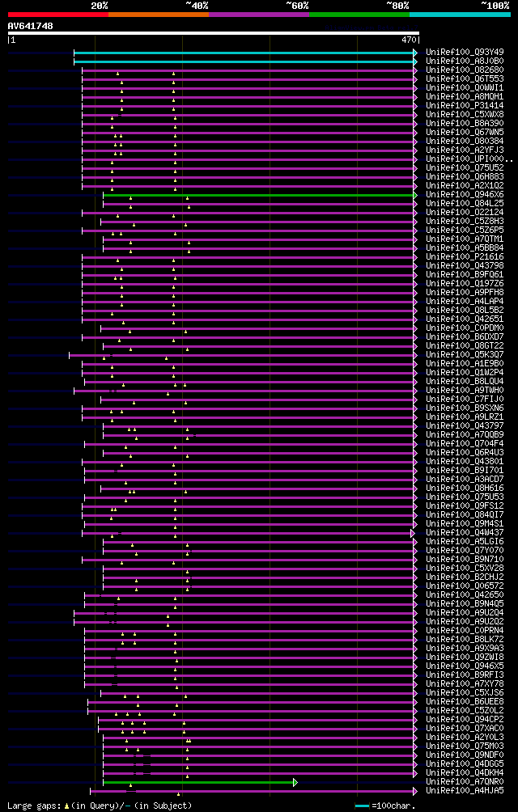Click the green segment of identity color scale

point(359,15)
